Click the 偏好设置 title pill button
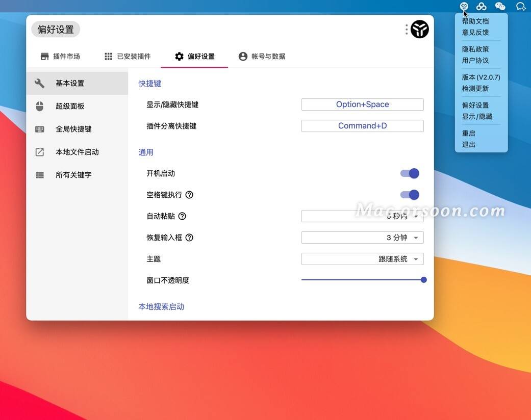531x420 pixels. (56, 30)
